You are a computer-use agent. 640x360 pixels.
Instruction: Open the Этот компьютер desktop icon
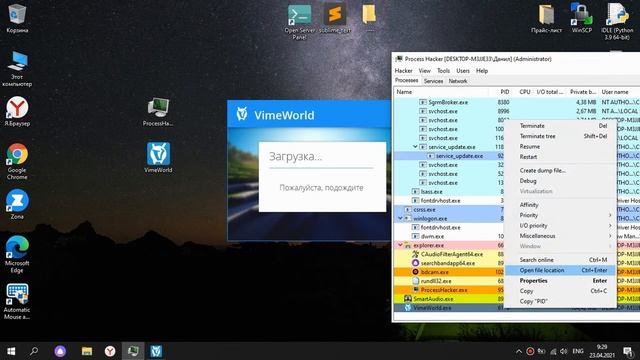[17, 69]
